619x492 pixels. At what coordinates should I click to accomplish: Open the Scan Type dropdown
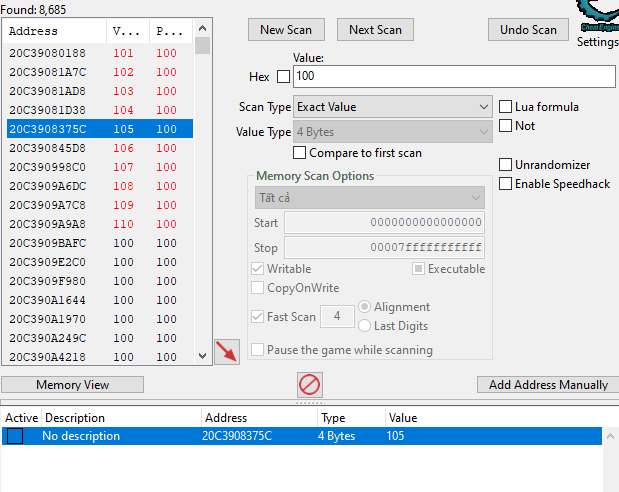(391, 107)
